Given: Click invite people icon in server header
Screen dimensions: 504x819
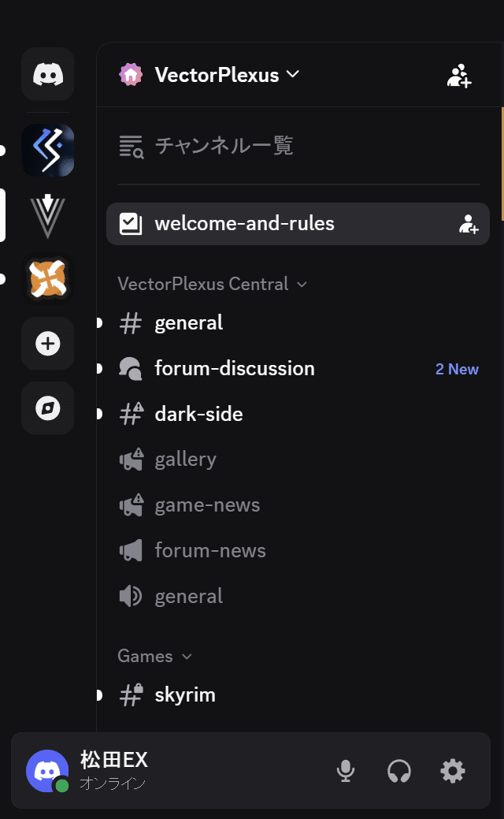Looking at the screenshot, I should 459,76.
